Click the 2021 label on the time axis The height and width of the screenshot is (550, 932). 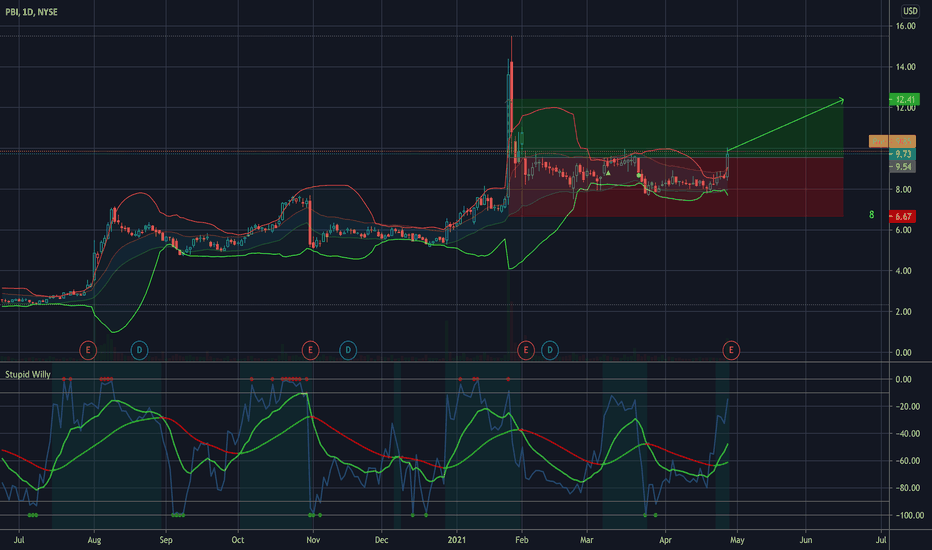[456, 540]
